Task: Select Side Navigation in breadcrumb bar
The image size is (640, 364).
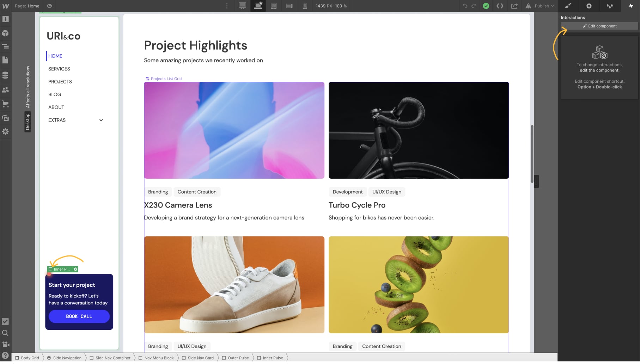Action: (64, 358)
